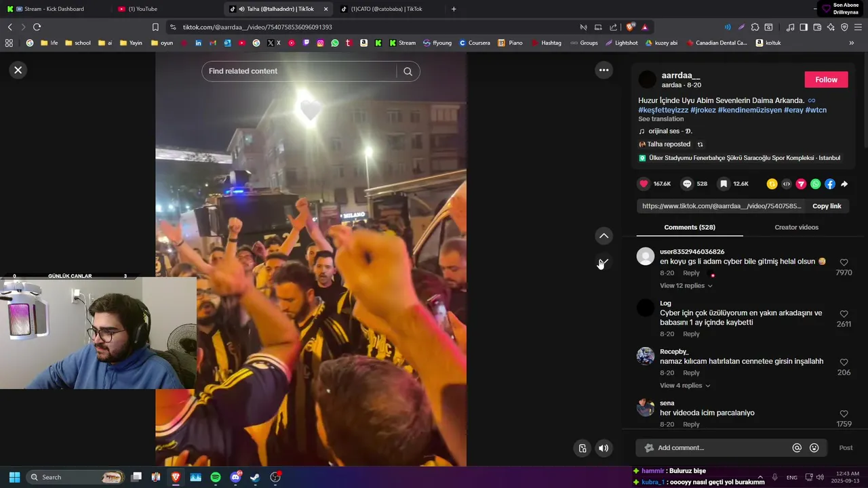Click Post to submit comment

pos(846,448)
